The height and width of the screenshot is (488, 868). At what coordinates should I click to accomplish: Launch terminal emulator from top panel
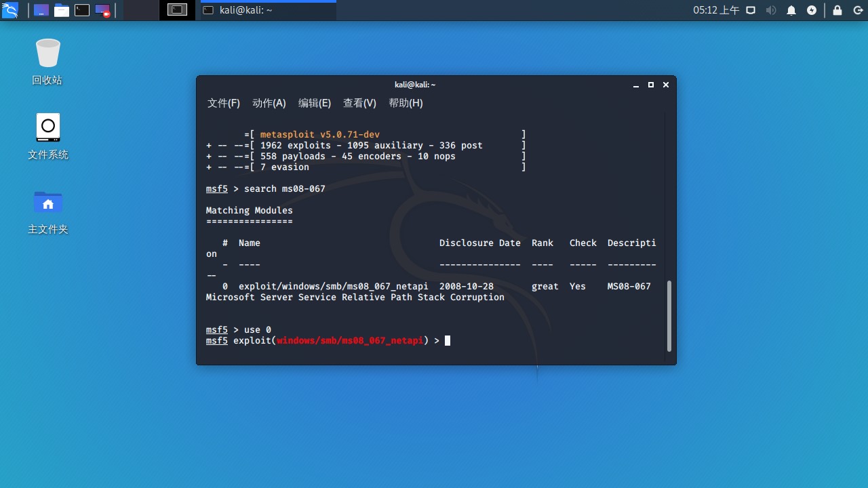tap(82, 10)
